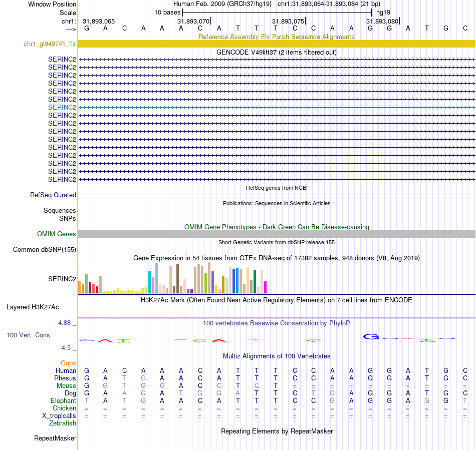
Task: Click the 10 bases scale bar label
Action: click(167, 13)
